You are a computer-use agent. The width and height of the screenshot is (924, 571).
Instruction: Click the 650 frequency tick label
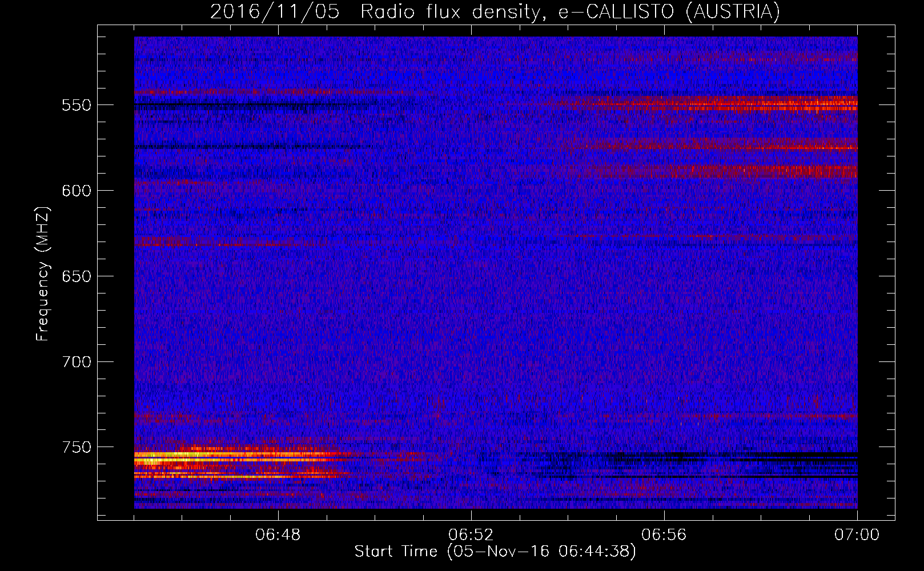click(76, 276)
